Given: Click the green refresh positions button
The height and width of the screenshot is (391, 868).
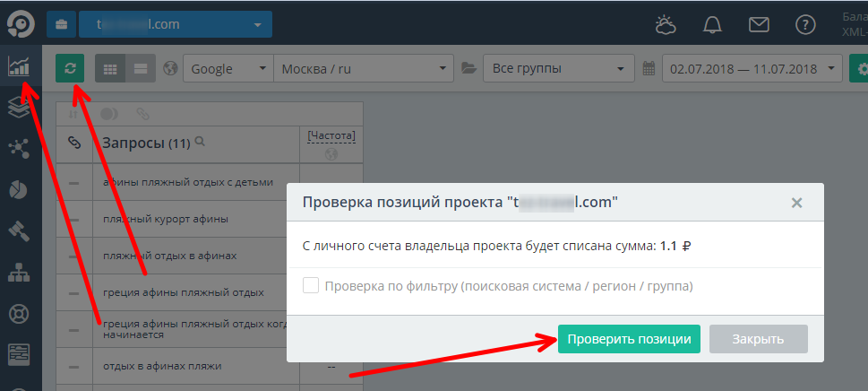Looking at the screenshot, I should (70, 69).
